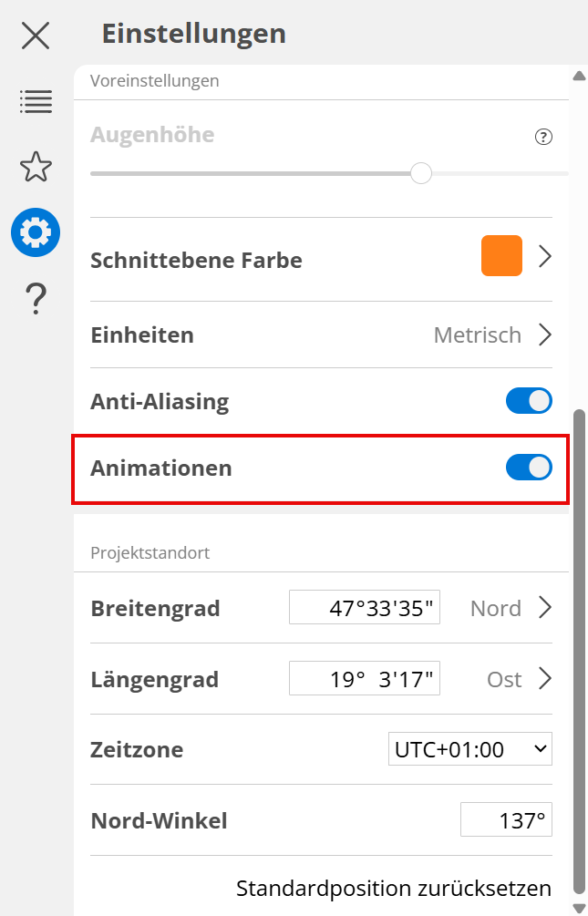Click the Längengrad coordinate input field

tap(365, 679)
